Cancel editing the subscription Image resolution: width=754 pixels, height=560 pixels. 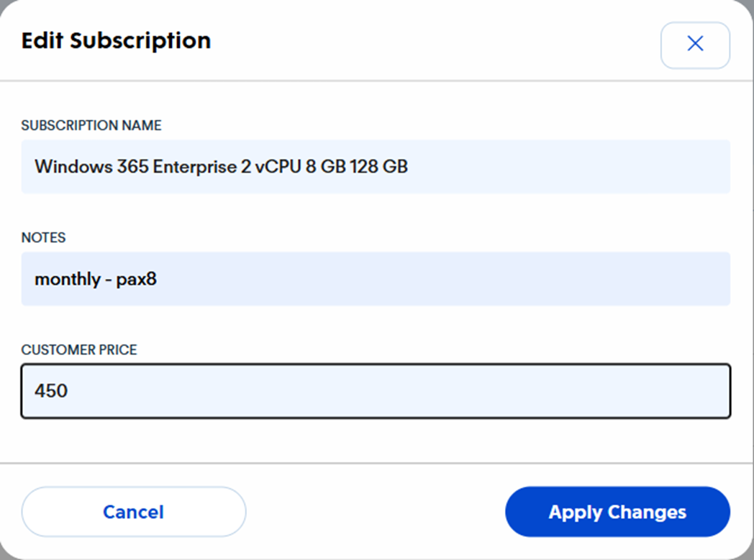tap(134, 512)
